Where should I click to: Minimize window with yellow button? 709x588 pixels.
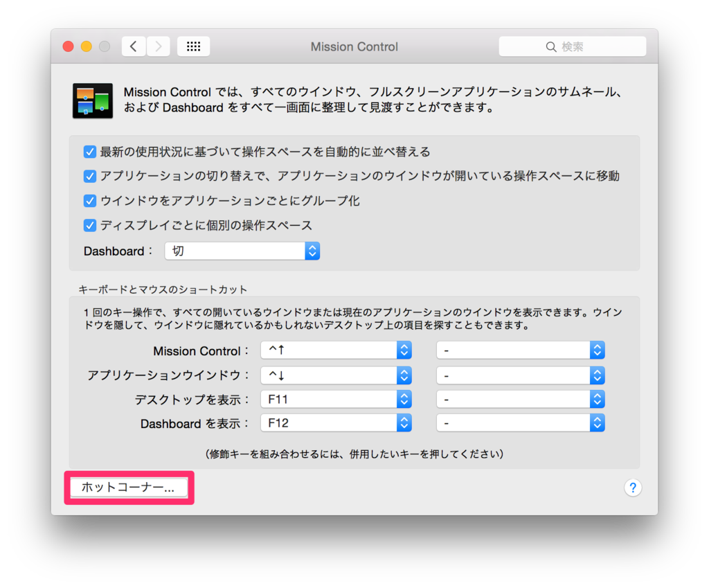click(87, 46)
